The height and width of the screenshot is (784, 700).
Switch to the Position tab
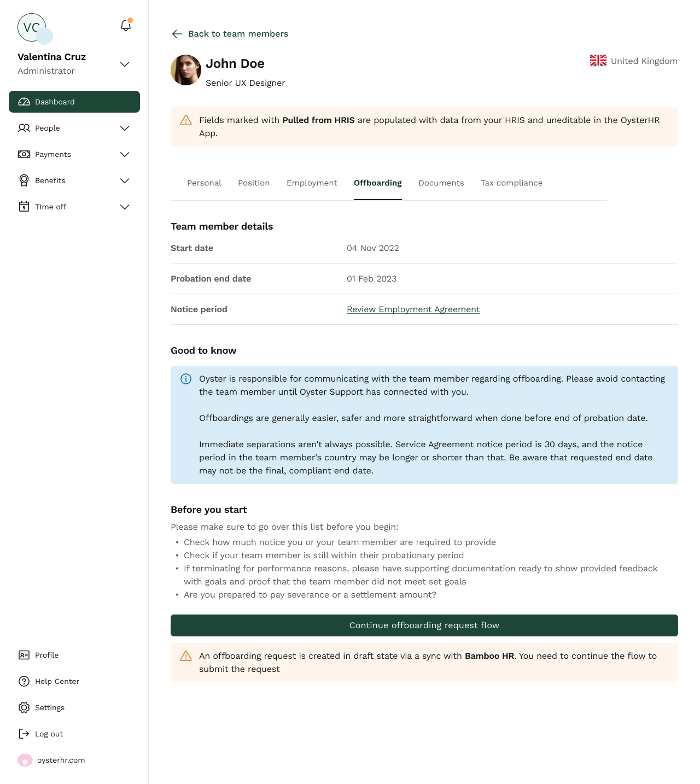point(254,183)
